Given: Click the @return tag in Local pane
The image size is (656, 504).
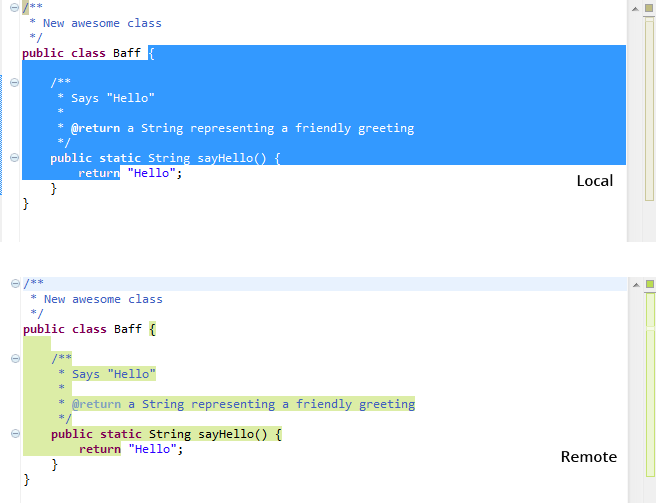Looking at the screenshot, I should click(x=96, y=128).
